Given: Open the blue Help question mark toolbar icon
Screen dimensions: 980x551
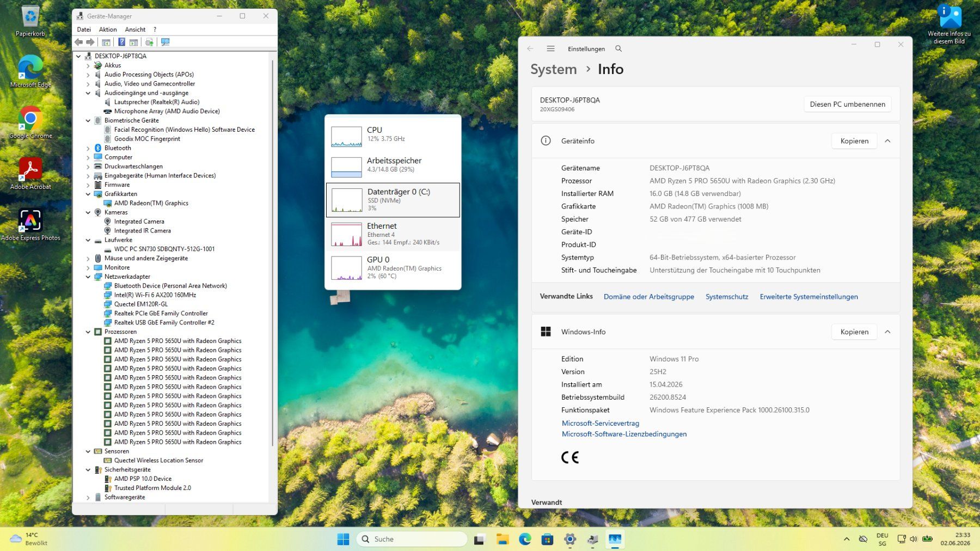Looking at the screenshot, I should click(121, 42).
